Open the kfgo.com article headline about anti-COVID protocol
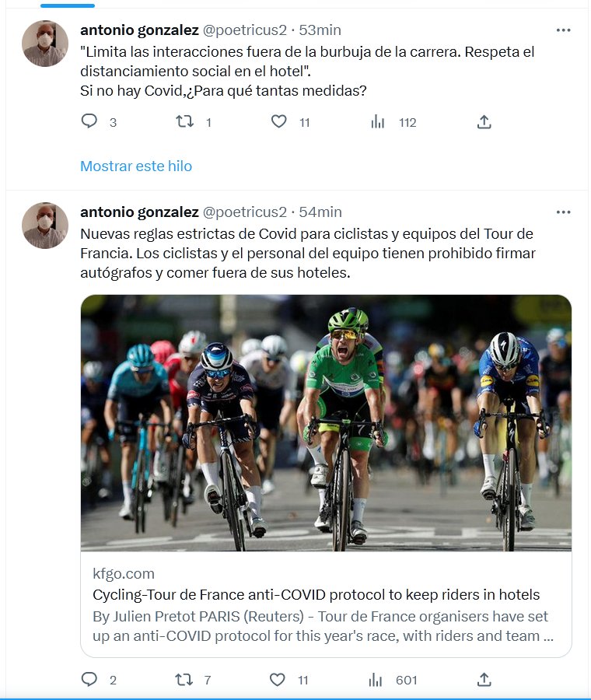 [316, 595]
